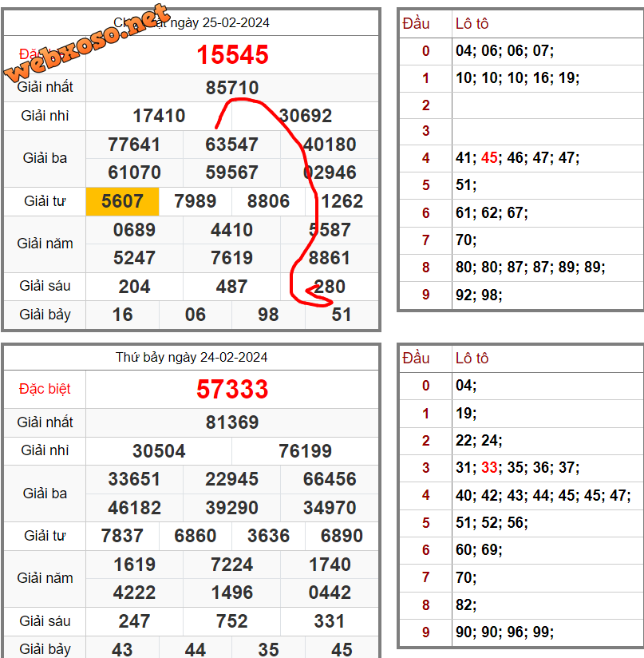Select lô tô row '41; 45; 46; 47; 47;'
The height and width of the screenshot is (658, 644).
[518, 158]
